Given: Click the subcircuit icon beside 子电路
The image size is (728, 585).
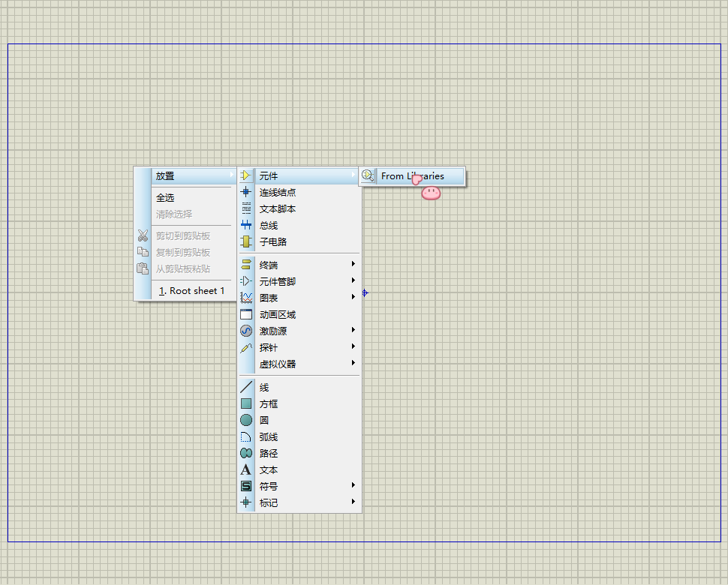Looking at the screenshot, I should [245, 241].
